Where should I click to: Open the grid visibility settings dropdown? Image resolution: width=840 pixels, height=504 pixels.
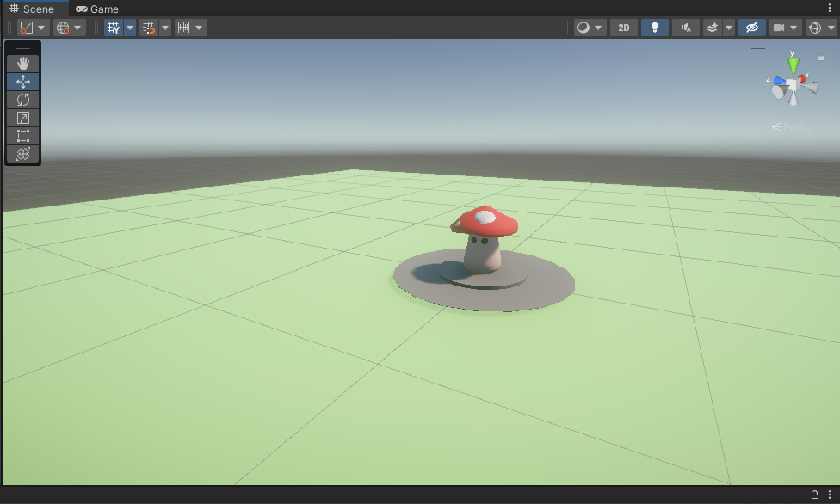coord(130,28)
